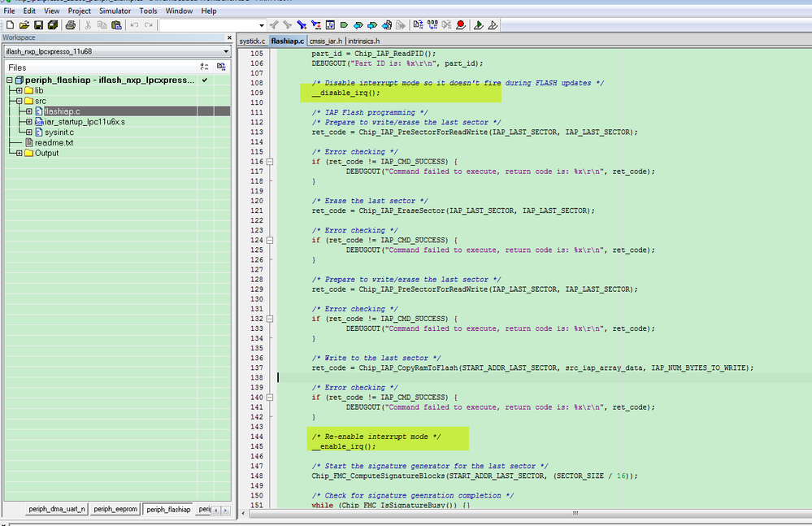Compile the current file icon
Viewport: 812px width, 526px height.
coord(418,25)
